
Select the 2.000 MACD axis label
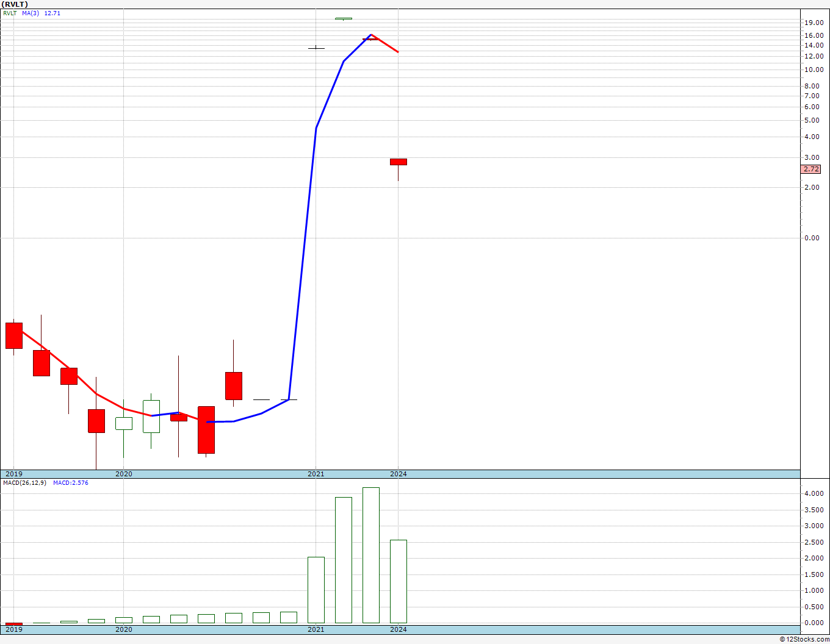pyautogui.click(x=814, y=558)
